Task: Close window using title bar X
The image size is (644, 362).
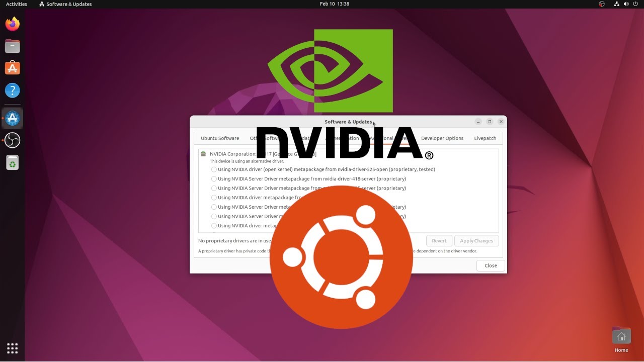Action: [x=501, y=122]
